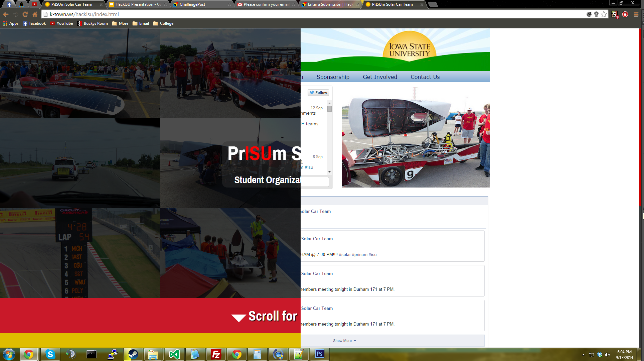644x361 pixels.
Task: Open the pinned YouTube tab
Action: [34, 4]
